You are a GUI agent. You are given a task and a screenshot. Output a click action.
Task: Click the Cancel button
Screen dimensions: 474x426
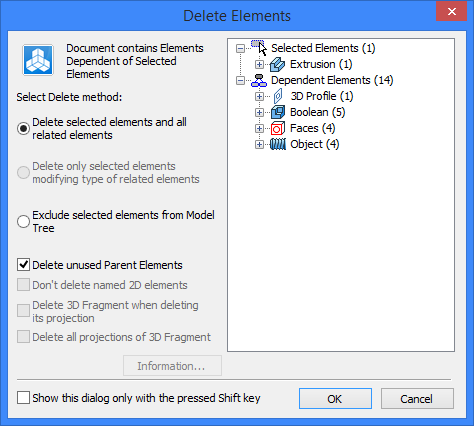(417, 399)
